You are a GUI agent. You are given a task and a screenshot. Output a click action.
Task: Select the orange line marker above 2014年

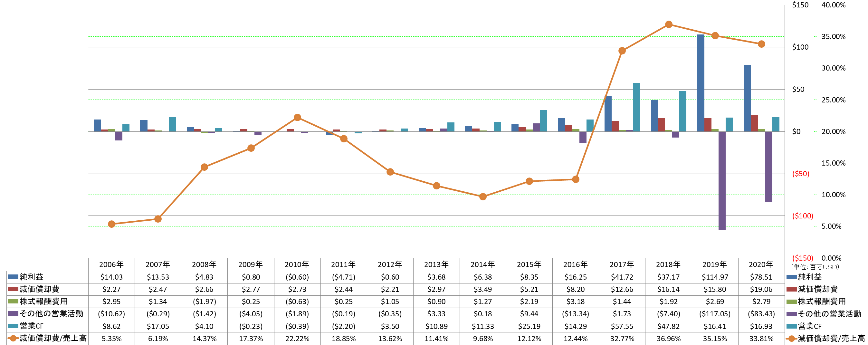pyautogui.click(x=483, y=197)
